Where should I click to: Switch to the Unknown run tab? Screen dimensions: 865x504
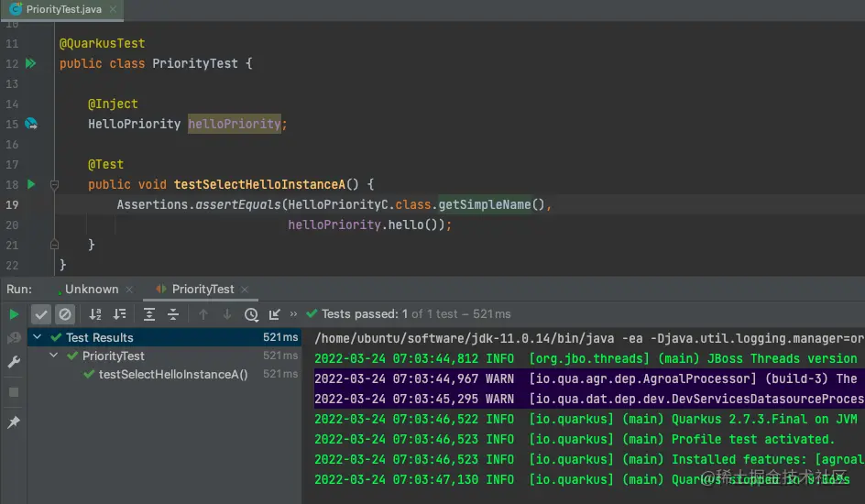tap(91, 289)
